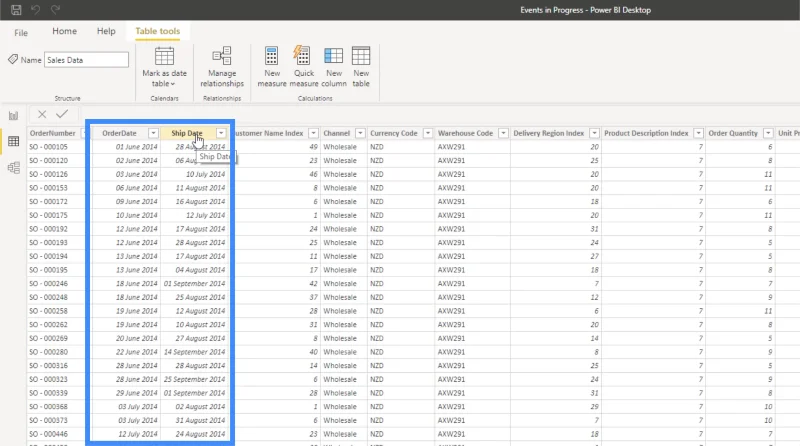This screenshot has height=446, width=800.
Task: Switch to Report view in sidebar
Action: click(13, 115)
